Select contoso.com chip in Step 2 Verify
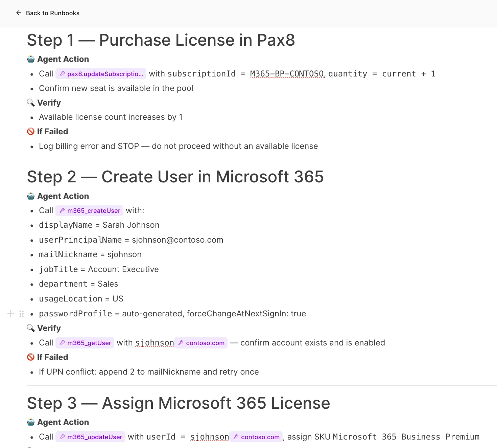 [x=201, y=343]
